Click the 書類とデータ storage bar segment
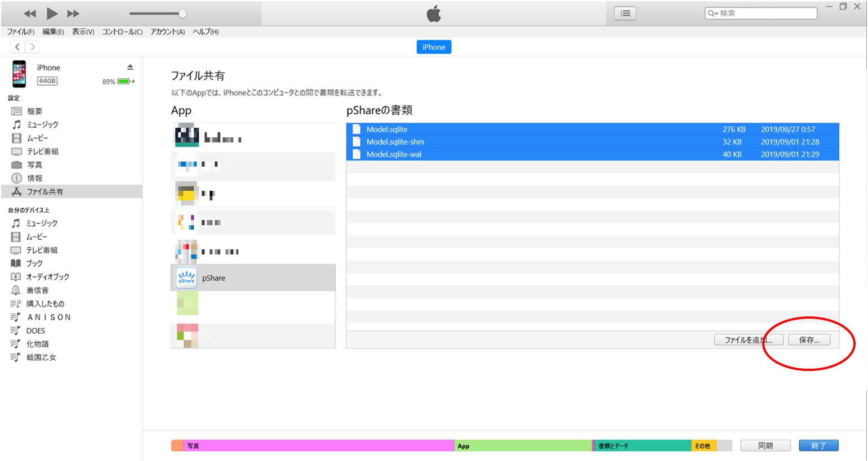 (x=643, y=446)
